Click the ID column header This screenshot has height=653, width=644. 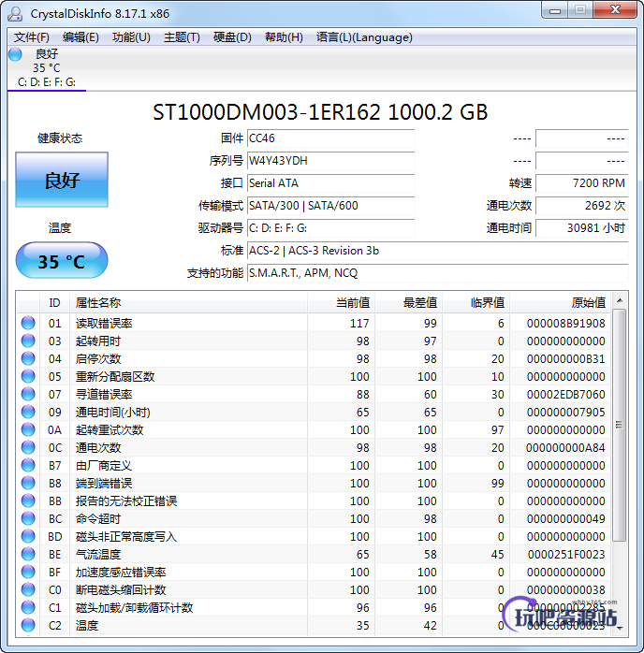click(x=54, y=303)
